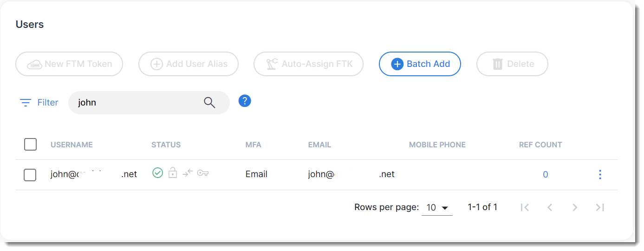This screenshot has height=251, width=644.
Task: Open the blue help question mark
Action: point(245,101)
